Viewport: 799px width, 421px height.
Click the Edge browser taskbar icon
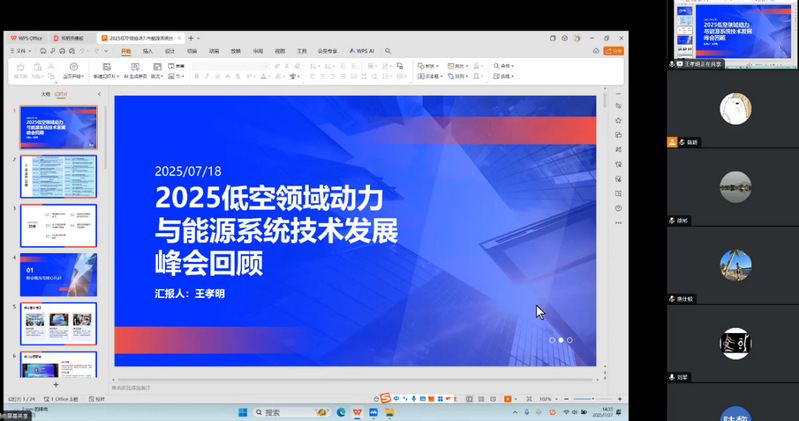tap(341, 412)
